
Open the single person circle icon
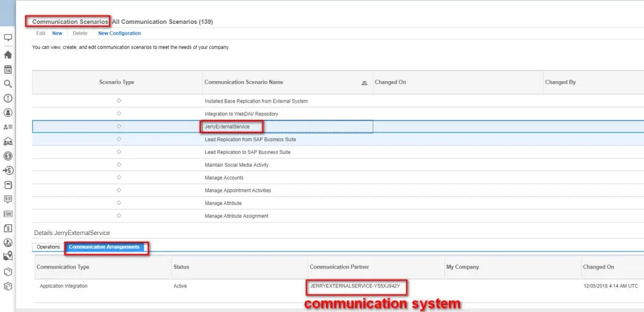click(x=8, y=112)
